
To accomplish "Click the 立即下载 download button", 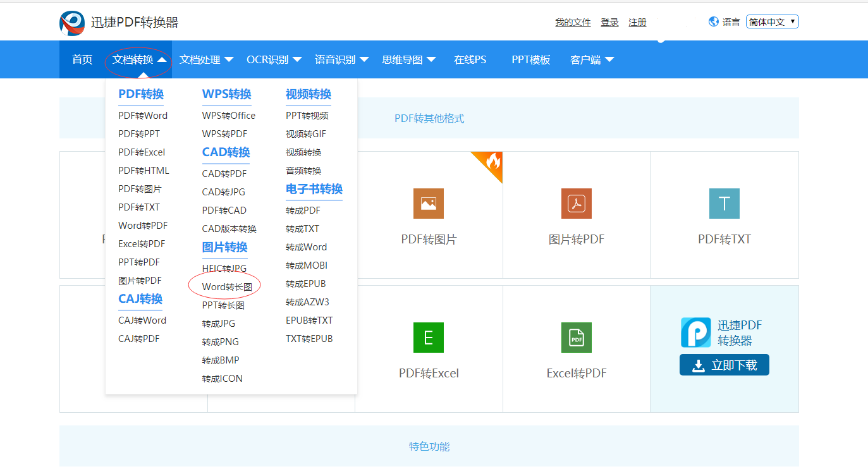I will (x=724, y=365).
